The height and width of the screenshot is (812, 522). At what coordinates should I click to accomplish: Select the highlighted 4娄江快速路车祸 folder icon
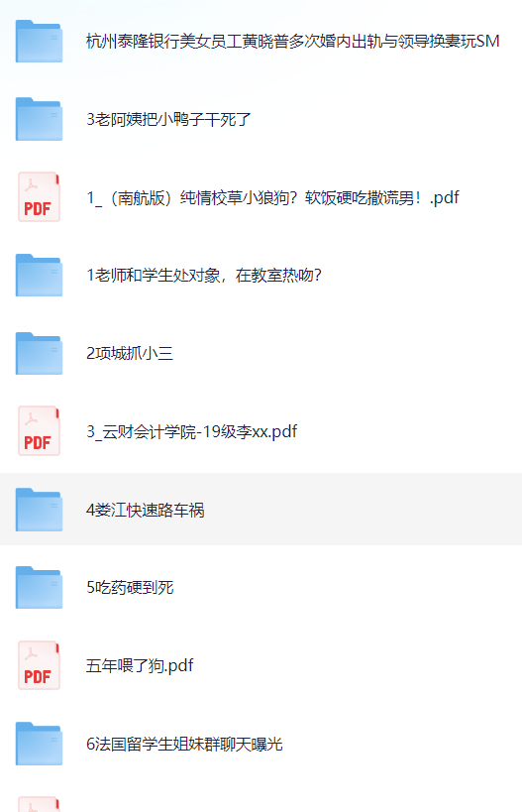[x=39, y=510]
